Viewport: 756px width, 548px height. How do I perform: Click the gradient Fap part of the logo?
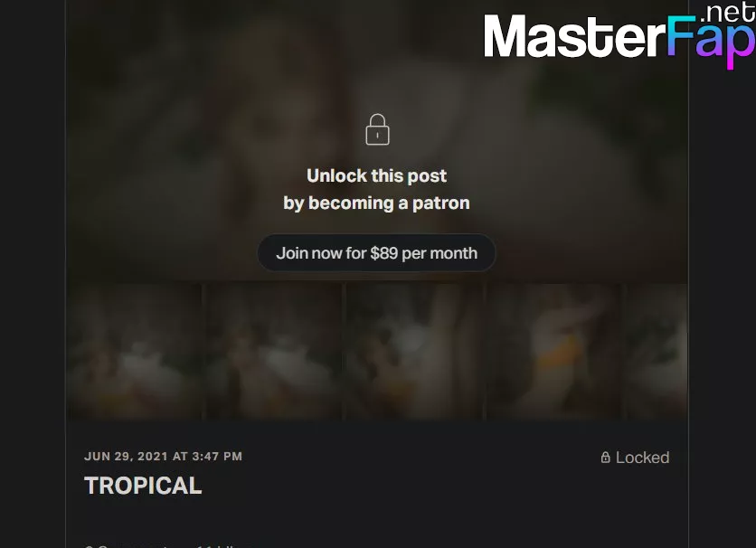(711, 41)
